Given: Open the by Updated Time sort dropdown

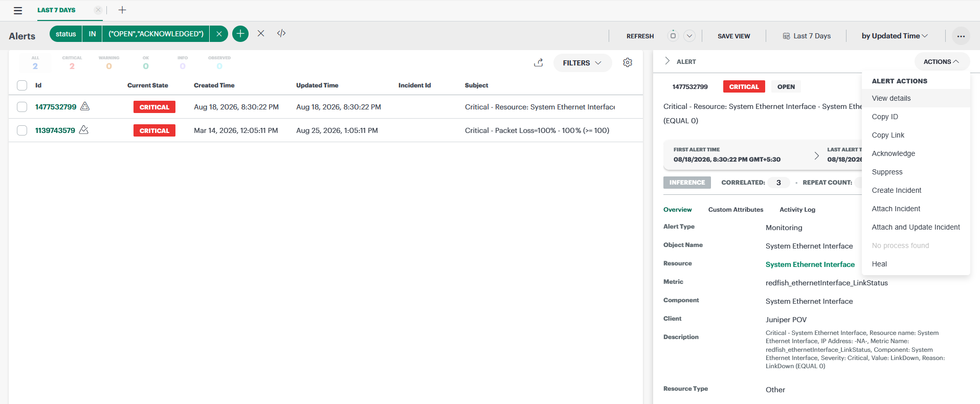Looking at the screenshot, I should click(895, 36).
